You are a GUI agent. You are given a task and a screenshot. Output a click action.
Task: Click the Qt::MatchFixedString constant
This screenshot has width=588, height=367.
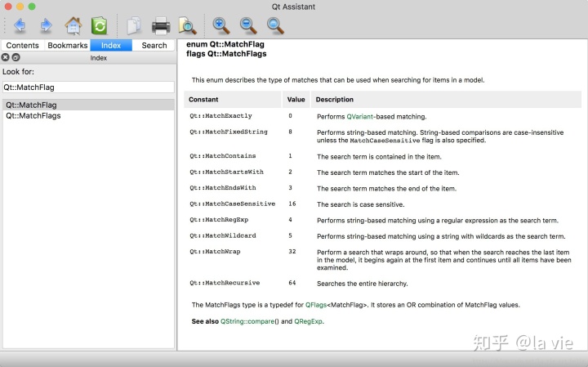tap(229, 132)
